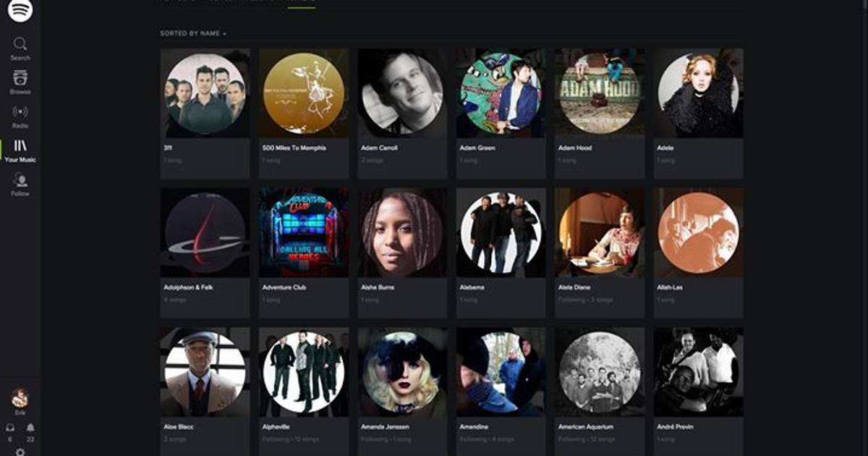Screen dimensions: 868x456
Task: Open settings gear icon in sidebar
Action: pos(20,452)
